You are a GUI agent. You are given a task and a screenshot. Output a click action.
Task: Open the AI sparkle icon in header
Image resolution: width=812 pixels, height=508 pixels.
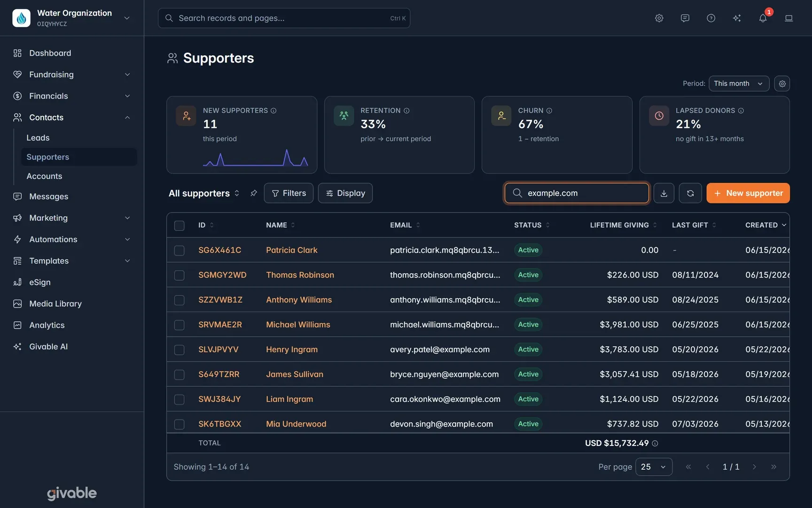point(737,18)
